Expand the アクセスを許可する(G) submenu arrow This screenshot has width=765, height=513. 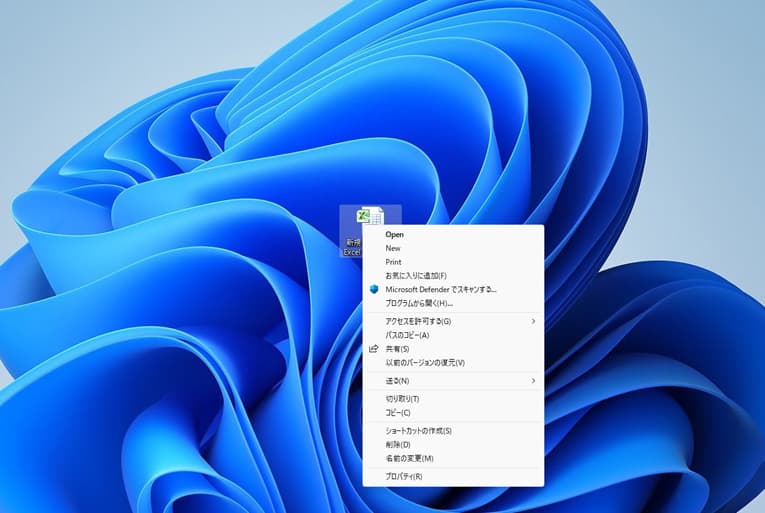pos(533,321)
